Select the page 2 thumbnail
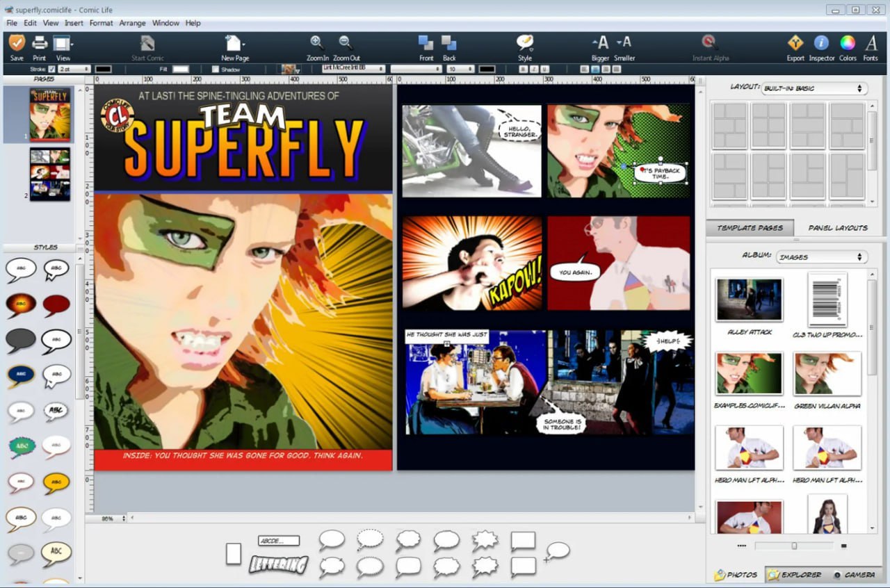This screenshot has height=588, width=890. 49,174
